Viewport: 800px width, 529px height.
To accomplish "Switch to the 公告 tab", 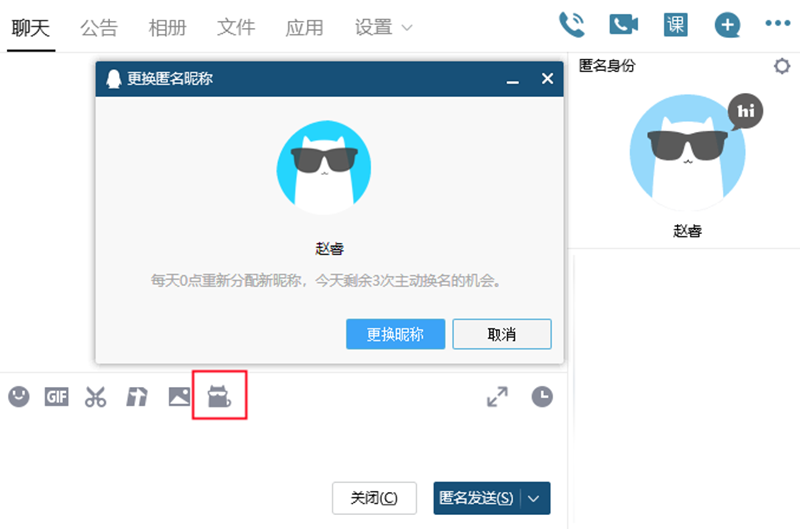I will [99, 27].
